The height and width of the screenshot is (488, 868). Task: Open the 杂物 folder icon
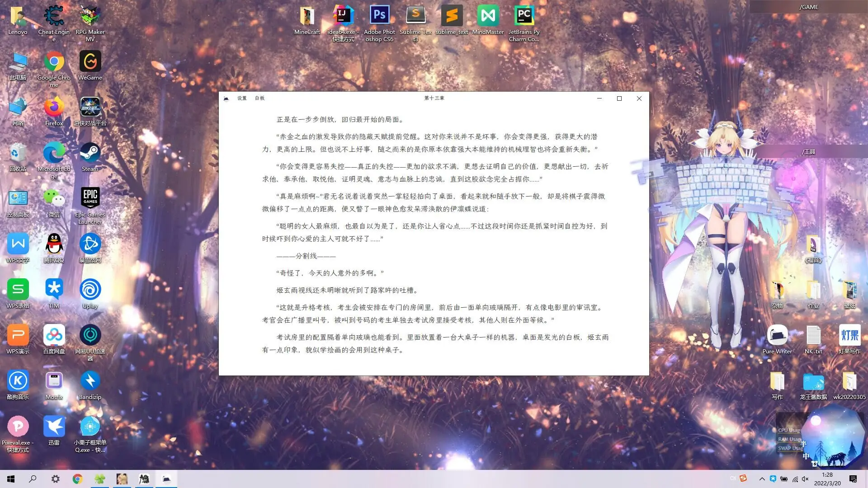[x=777, y=294]
